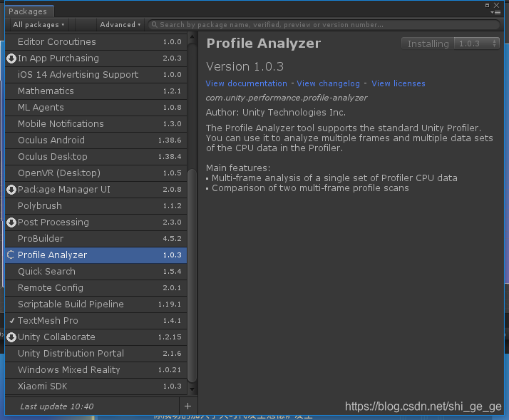Select the Mobile Notifications package
The image size is (509, 420).
[96, 124]
